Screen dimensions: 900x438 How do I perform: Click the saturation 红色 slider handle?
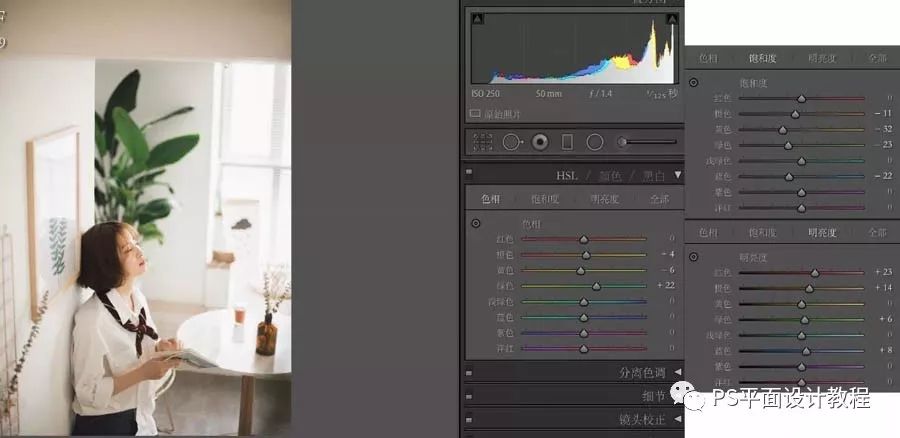tap(801, 99)
